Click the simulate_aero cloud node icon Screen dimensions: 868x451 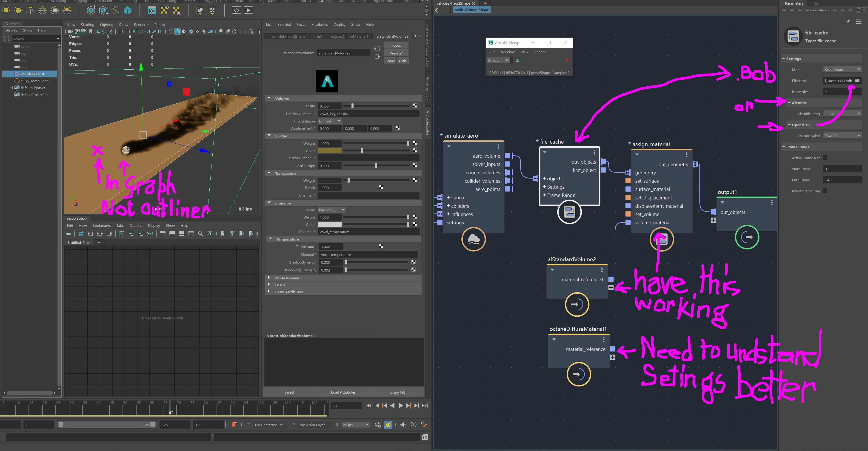tap(474, 239)
